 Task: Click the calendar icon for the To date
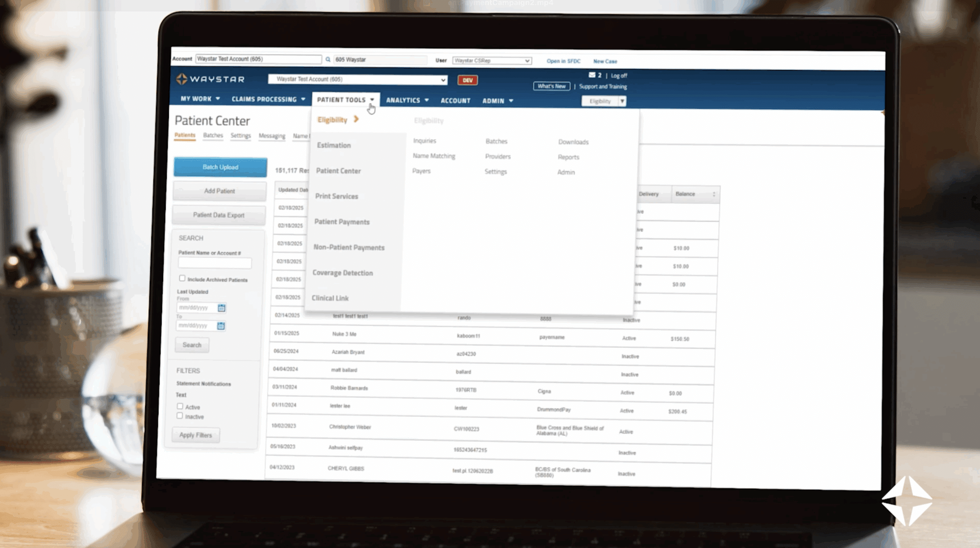[x=221, y=326]
